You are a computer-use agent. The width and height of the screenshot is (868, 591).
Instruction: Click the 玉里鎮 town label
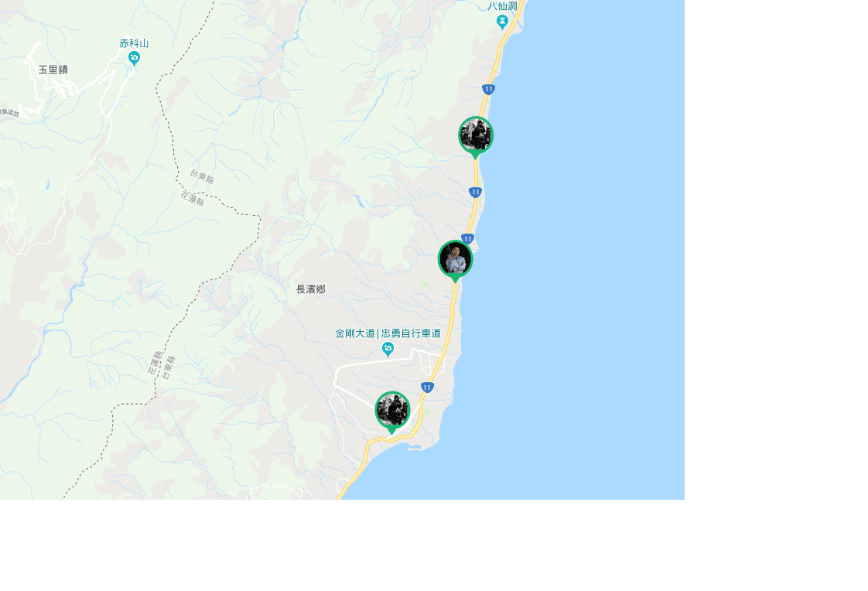(53, 70)
